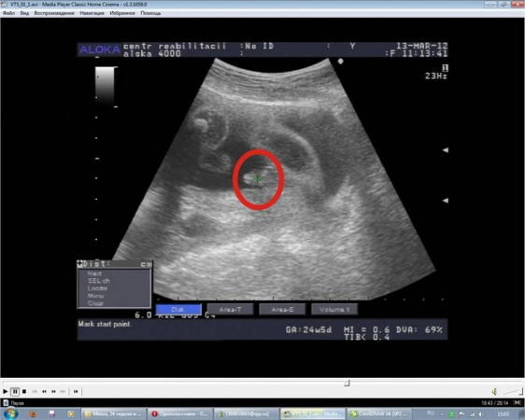Open the Windows Start orb
The image size is (525, 420).
pyautogui.click(x=10, y=414)
